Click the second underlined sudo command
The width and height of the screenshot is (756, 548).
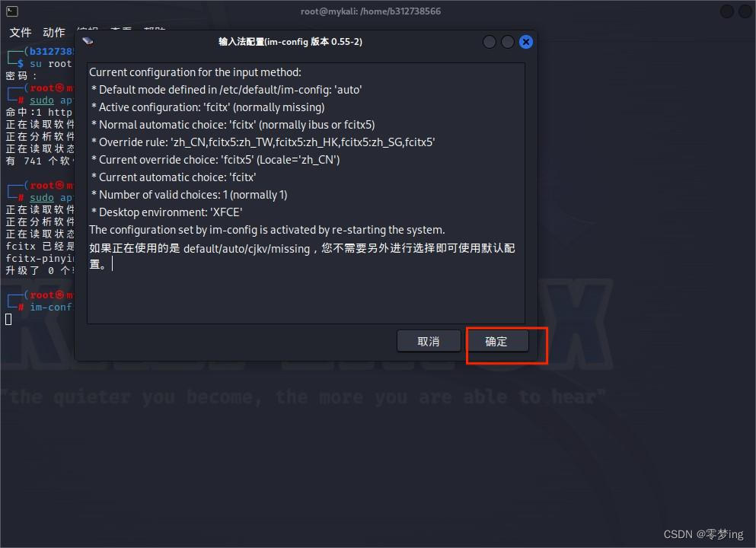click(41, 197)
